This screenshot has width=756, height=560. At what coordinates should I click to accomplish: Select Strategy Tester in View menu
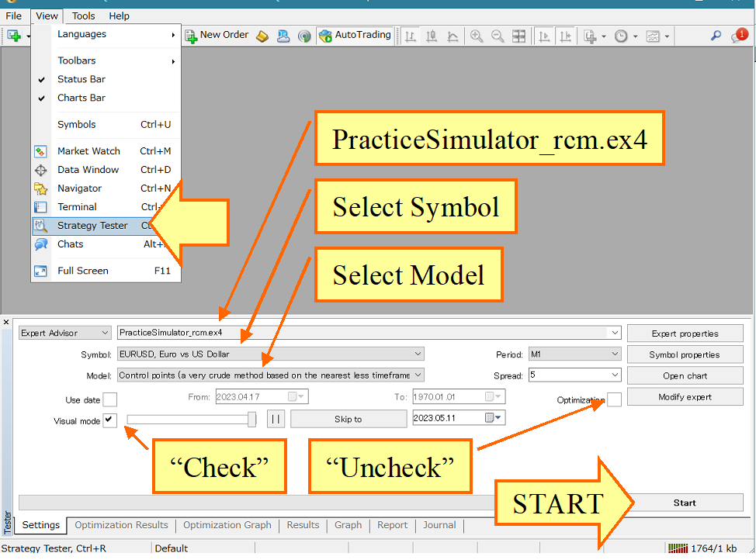pyautogui.click(x=106, y=226)
